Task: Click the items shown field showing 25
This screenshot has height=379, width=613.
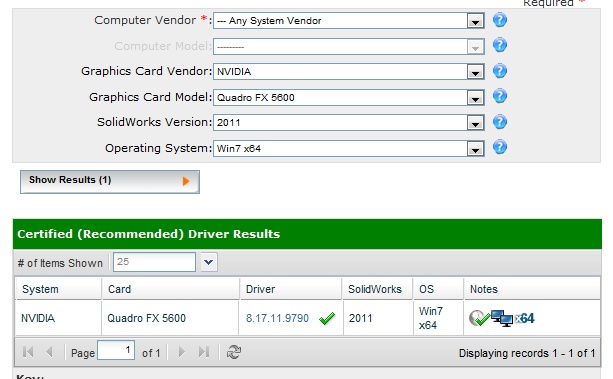Action: (154, 262)
